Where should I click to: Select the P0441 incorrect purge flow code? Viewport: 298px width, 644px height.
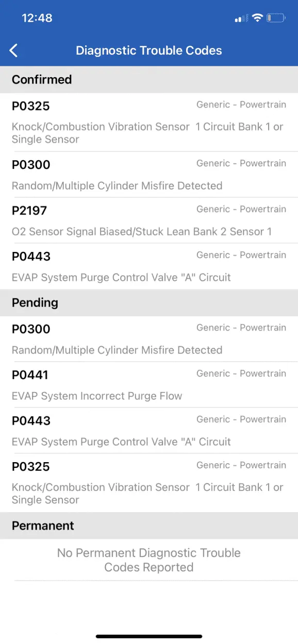pyautogui.click(x=149, y=385)
